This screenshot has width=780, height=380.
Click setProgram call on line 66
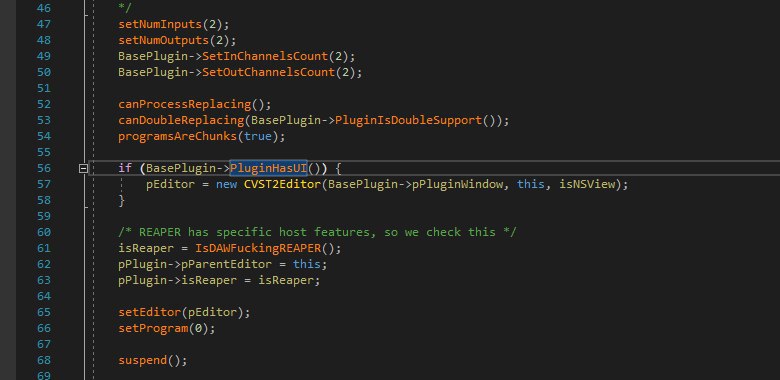tap(153, 328)
